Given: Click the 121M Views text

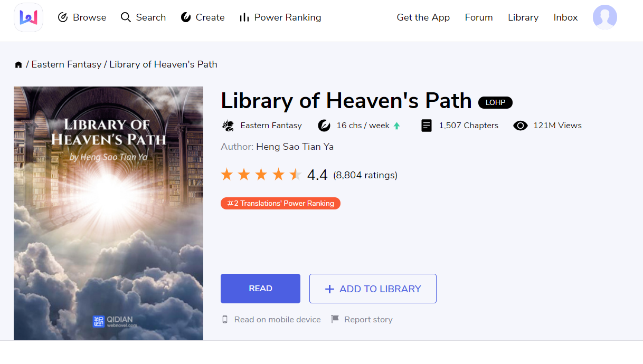Looking at the screenshot, I should point(557,126).
